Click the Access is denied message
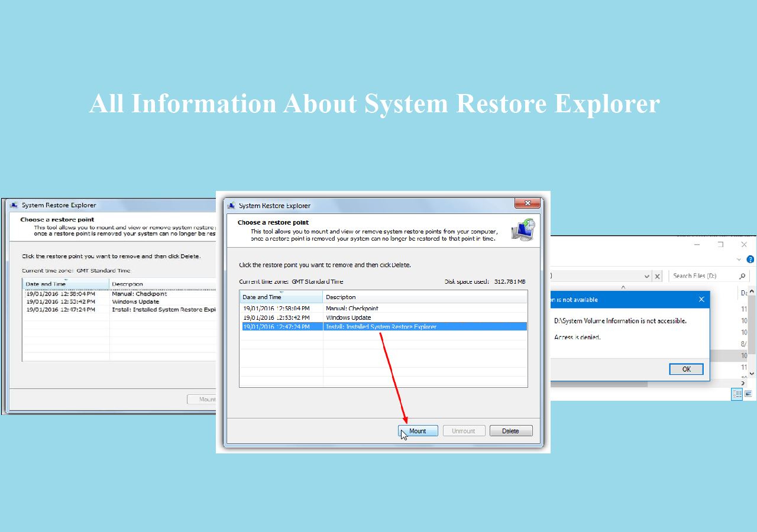This screenshot has width=757, height=532. point(577,337)
